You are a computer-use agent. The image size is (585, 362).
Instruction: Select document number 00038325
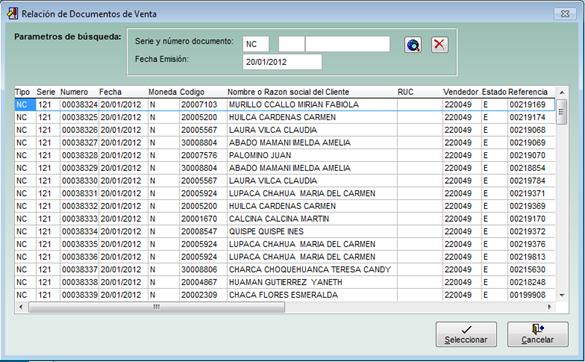79,117
